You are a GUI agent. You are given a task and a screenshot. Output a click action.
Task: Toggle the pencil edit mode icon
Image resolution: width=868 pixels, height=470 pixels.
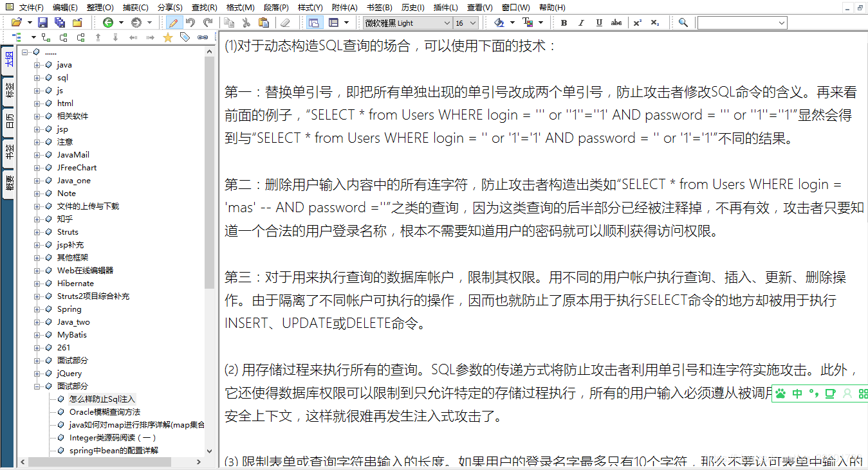[x=172, y=22]
